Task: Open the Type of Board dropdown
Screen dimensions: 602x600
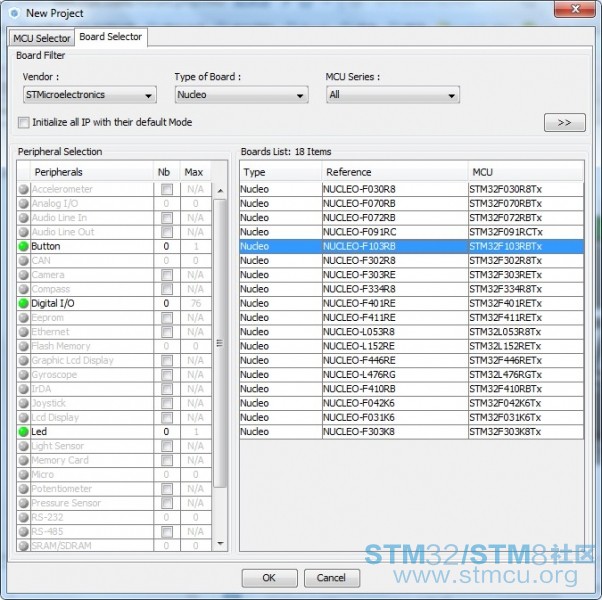Action: coord(241,95)
